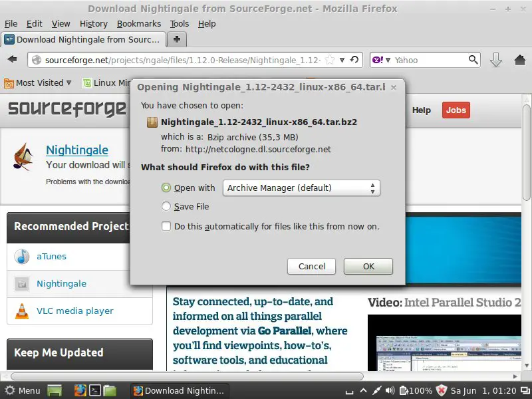Open the Bookmarks menu
This screenshot has height=399, width=532.
[x=139, y=24]
